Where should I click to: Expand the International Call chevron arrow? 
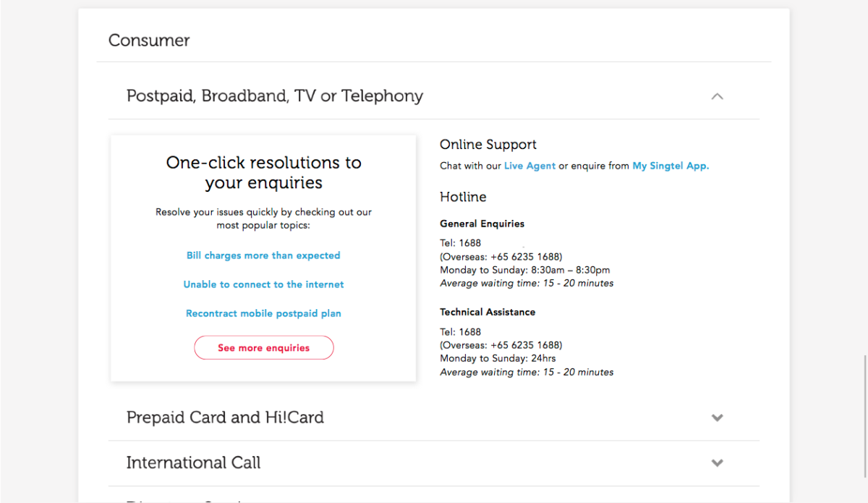[717, 463]
